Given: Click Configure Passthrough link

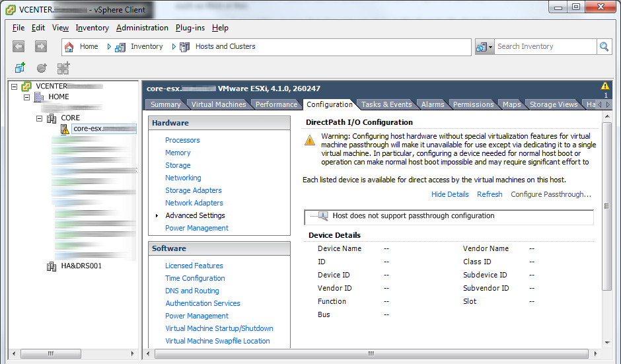Looking at the screenshot, I should tap(551, 194).
